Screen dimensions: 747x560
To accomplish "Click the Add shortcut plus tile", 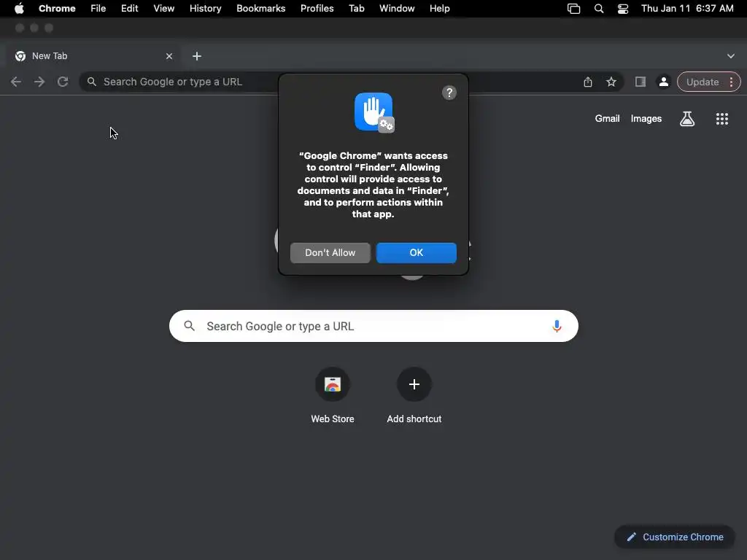I will [x=414, y=384].
